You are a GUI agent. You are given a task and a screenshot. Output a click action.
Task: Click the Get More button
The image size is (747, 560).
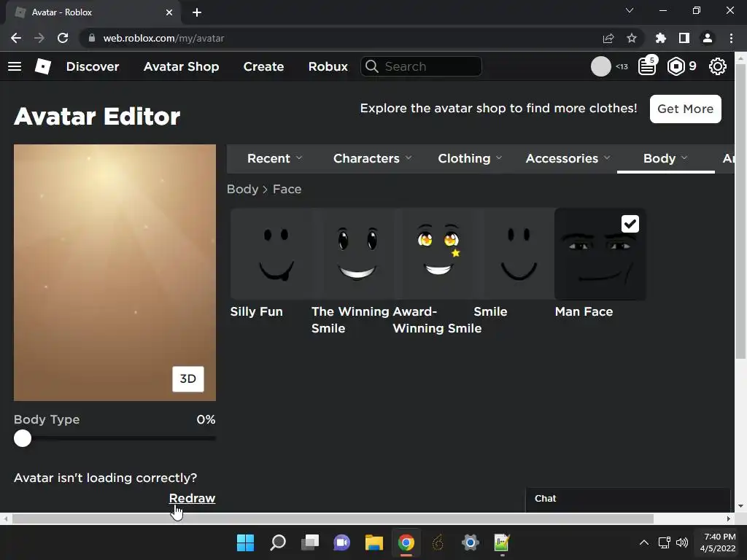(x=686, y=109)
